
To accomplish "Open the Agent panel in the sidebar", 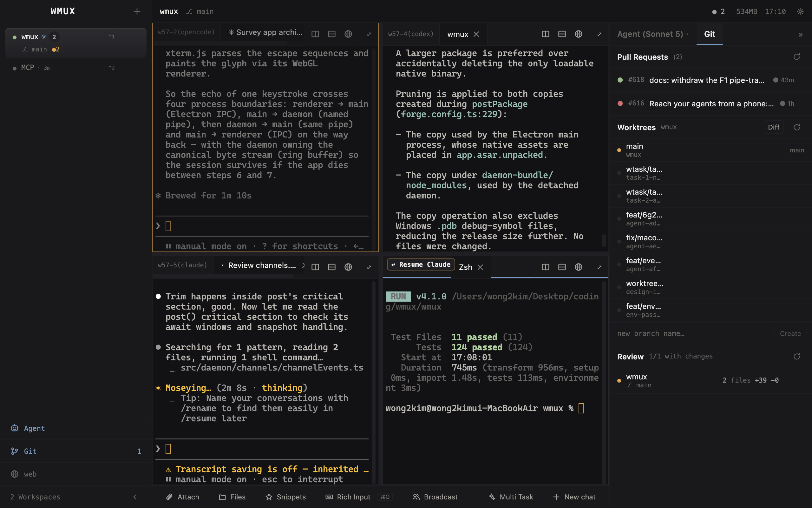I will coord(76,428).
